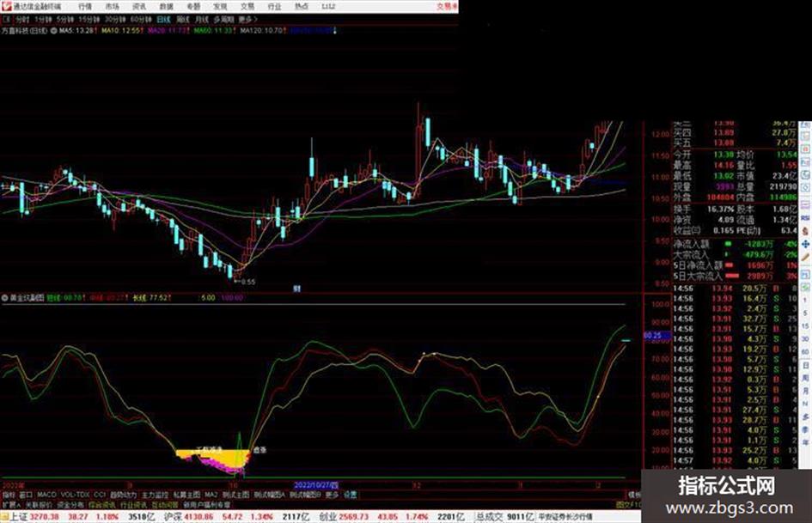Switch to the 15分钟 period tab

coord(89,20)
